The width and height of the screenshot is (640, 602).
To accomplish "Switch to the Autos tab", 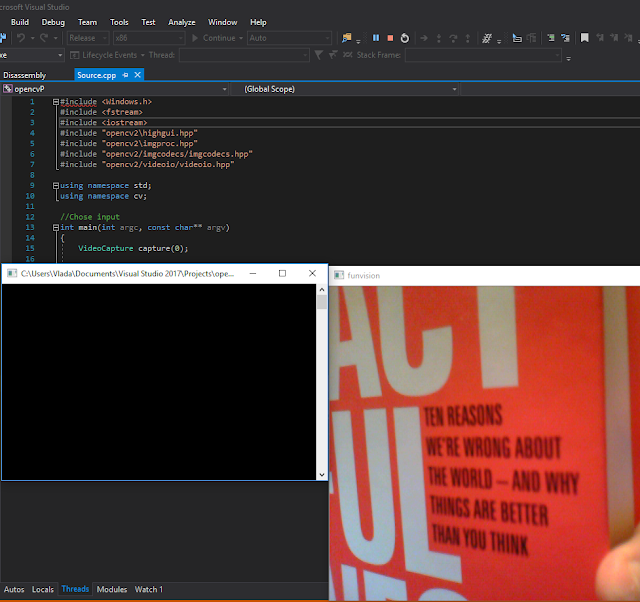I will (14, 589).
